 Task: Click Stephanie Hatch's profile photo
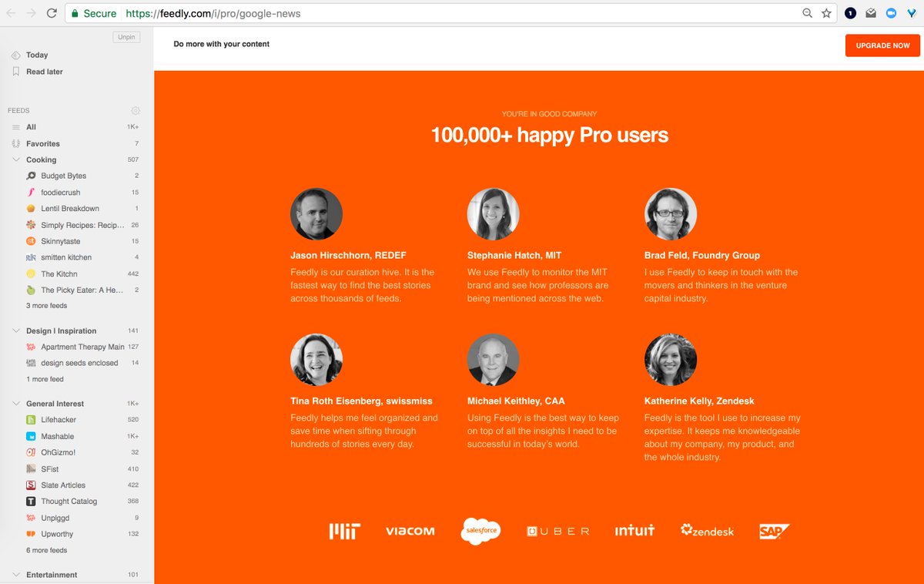pos(494,214)
